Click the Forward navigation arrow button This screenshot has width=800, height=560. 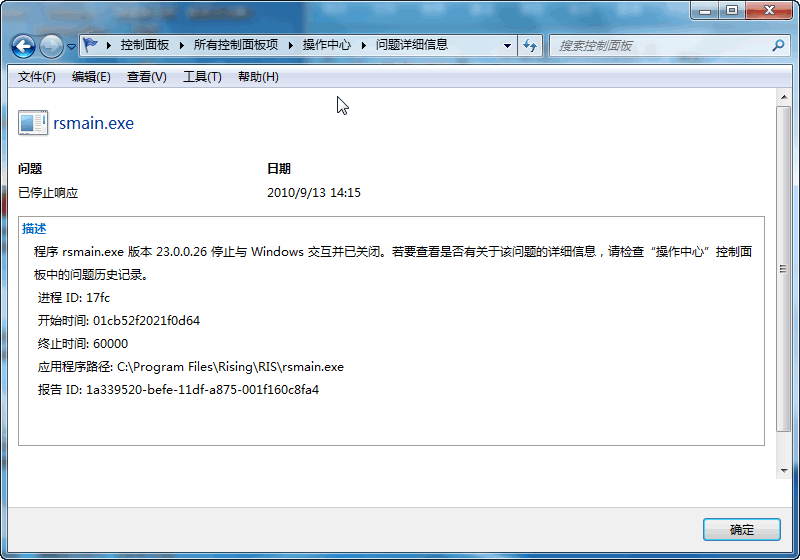click(x=51, y=46)
